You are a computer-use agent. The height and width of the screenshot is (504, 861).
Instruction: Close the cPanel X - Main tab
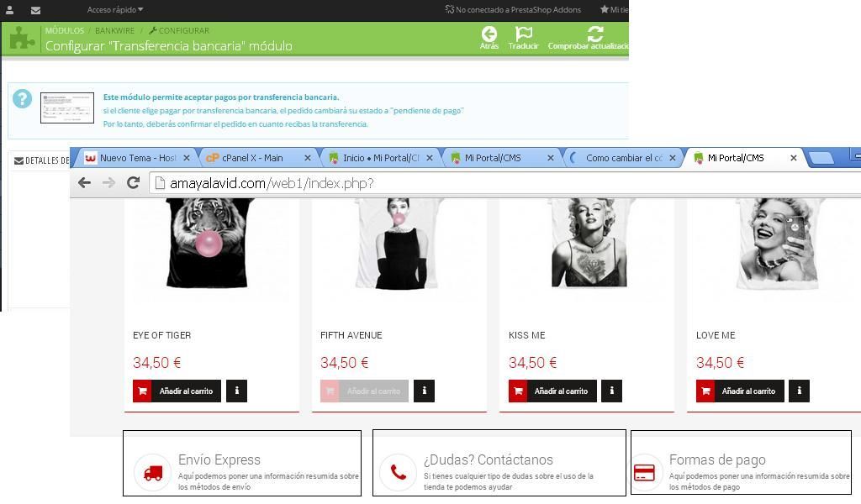(308, 158)
